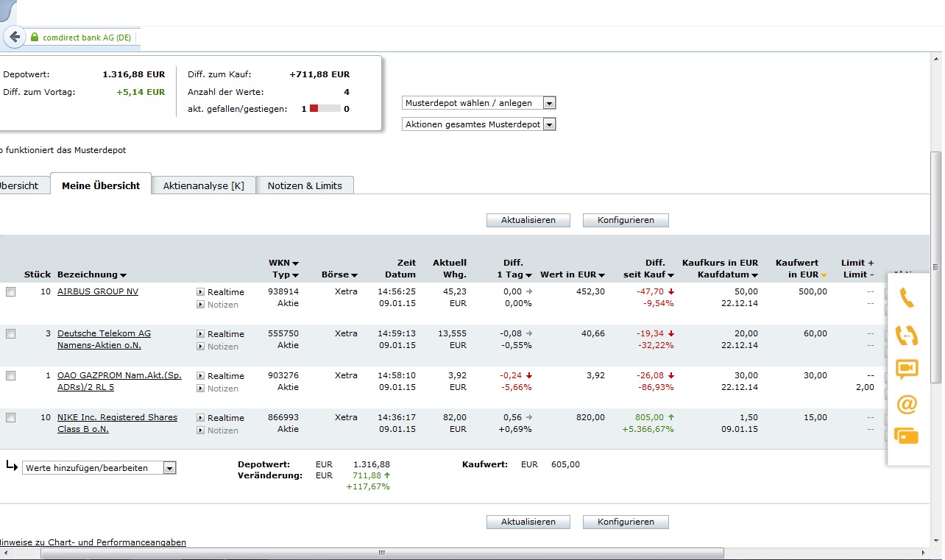This screenshot has height=560, width=945.
Task: Tick the checkbox for AIRBUS GROUP NV
Action: pyautogui.click(x=10, y=292)
